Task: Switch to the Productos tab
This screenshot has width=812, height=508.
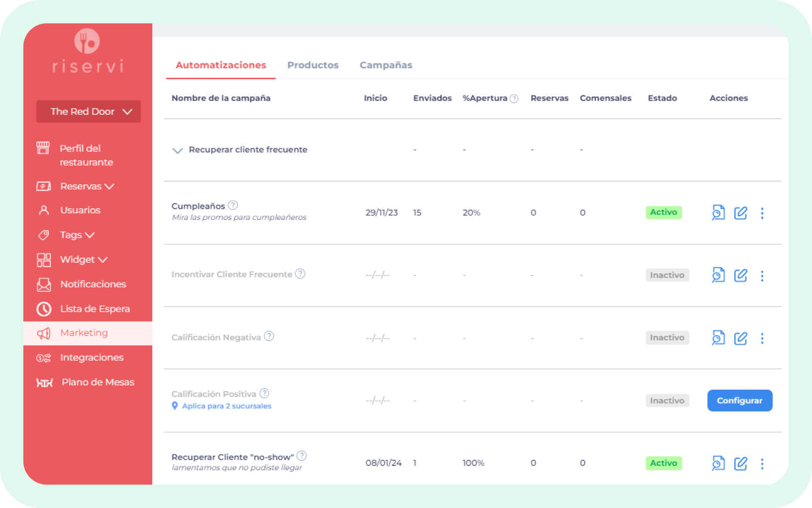Action: point(313,65)
